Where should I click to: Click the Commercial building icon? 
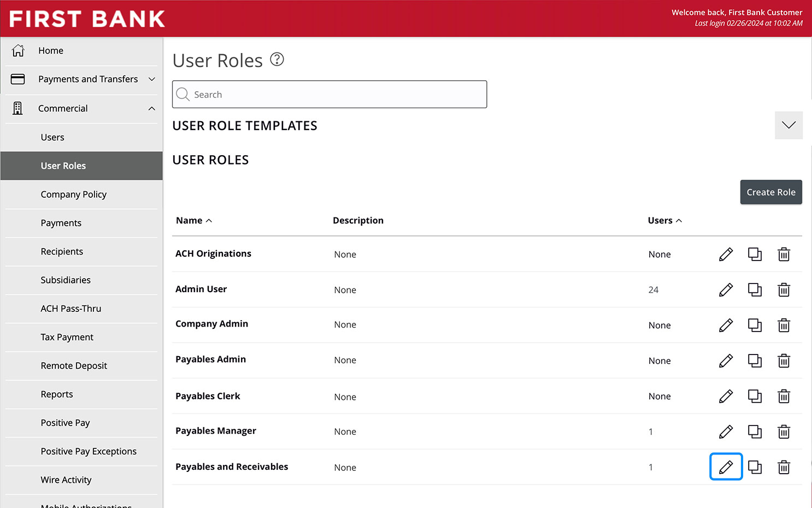(x=18, y=108)
